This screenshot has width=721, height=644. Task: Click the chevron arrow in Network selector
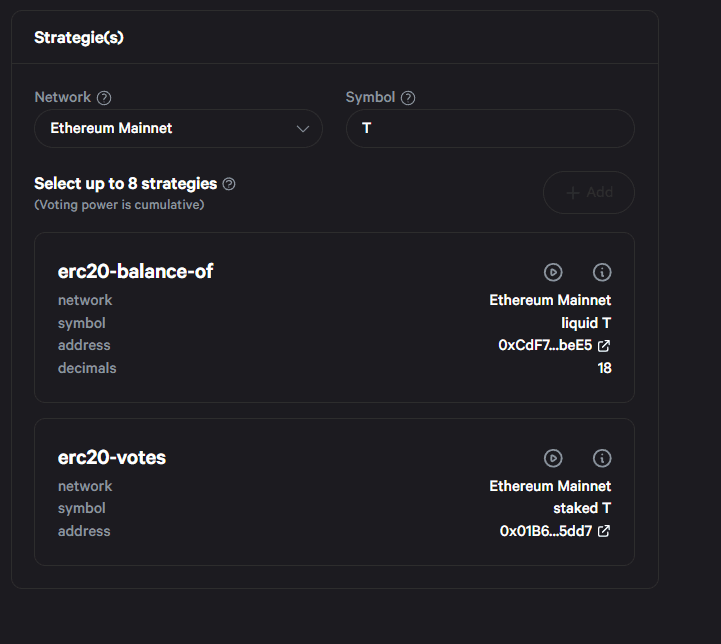coord(303,129)
